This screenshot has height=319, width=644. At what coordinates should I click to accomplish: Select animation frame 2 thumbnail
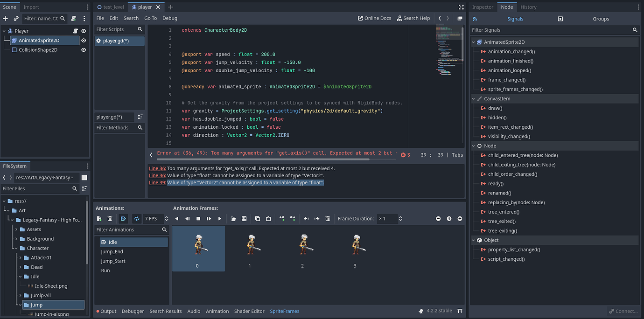pos(302,248)
